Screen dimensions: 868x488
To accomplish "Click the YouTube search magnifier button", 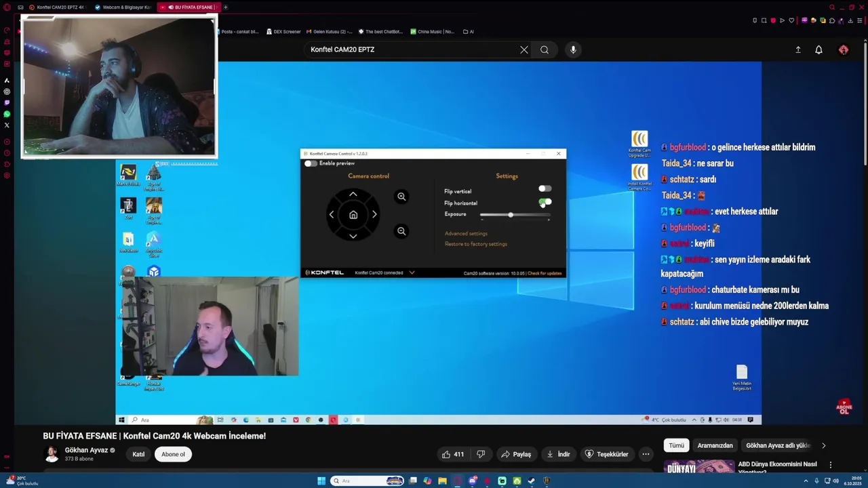I will click(545, 49).
